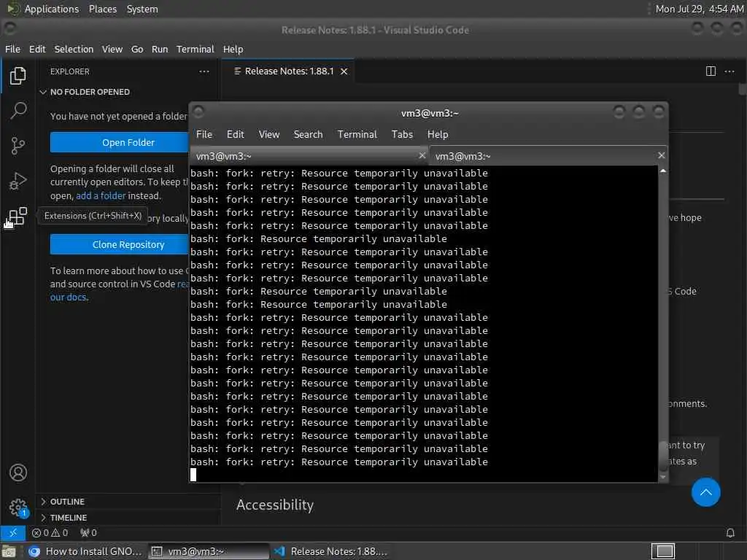The width and height of the screenshot is (747, 560).
Task: Follow the 'add a folder' link
Action: coord(101,195)
